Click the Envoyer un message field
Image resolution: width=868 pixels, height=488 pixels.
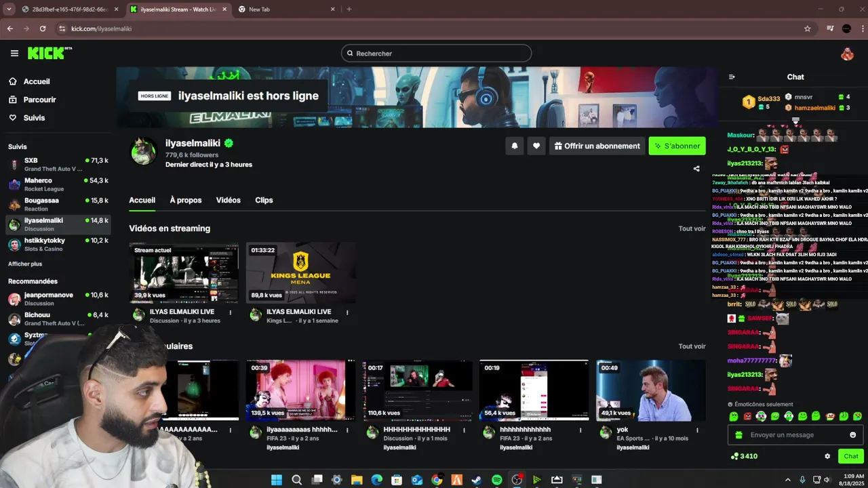pos(795,435)
